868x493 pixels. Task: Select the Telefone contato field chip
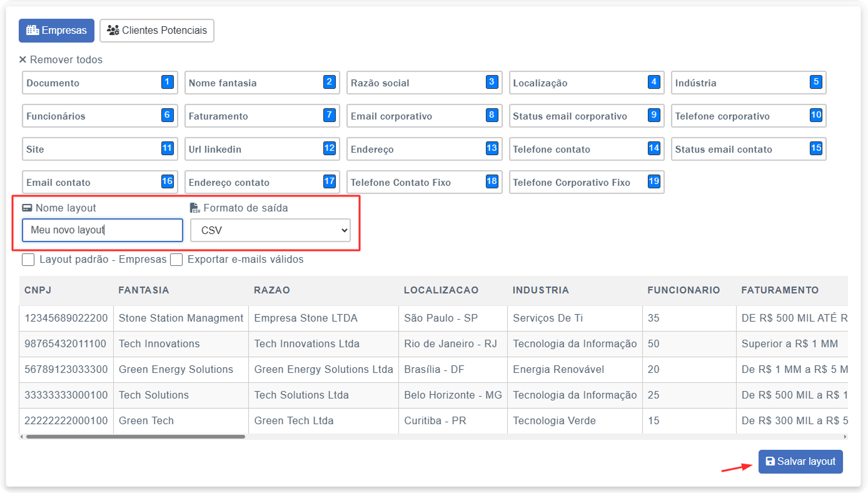click(x=587, y=149)
